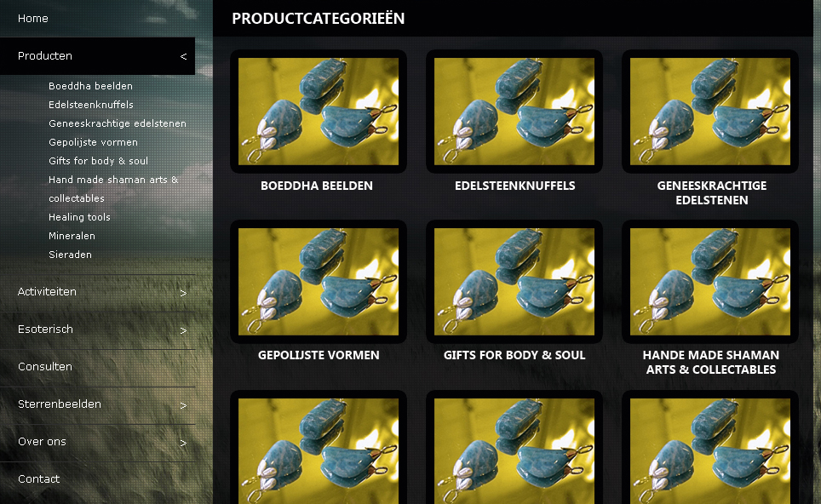Open the Contact page
Screen dimensions: 821x504
pyautogui.click(x=38, y=478)
